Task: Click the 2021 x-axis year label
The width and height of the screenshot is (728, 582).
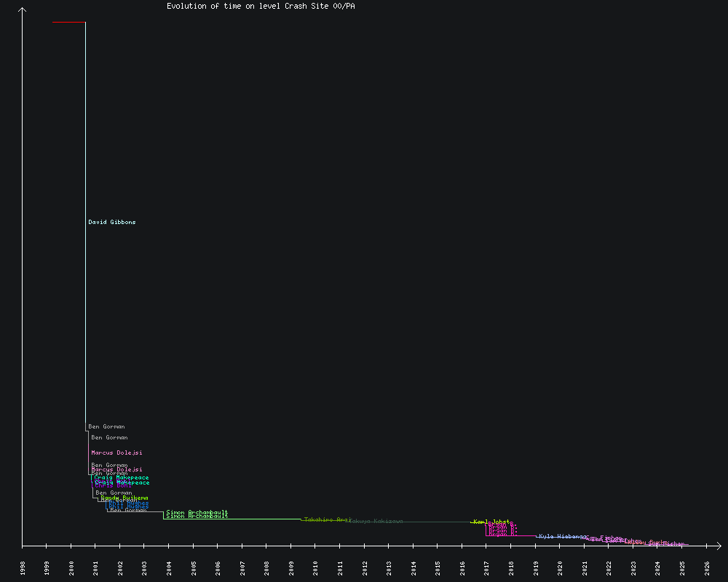Action: click(x=584, y=567)
